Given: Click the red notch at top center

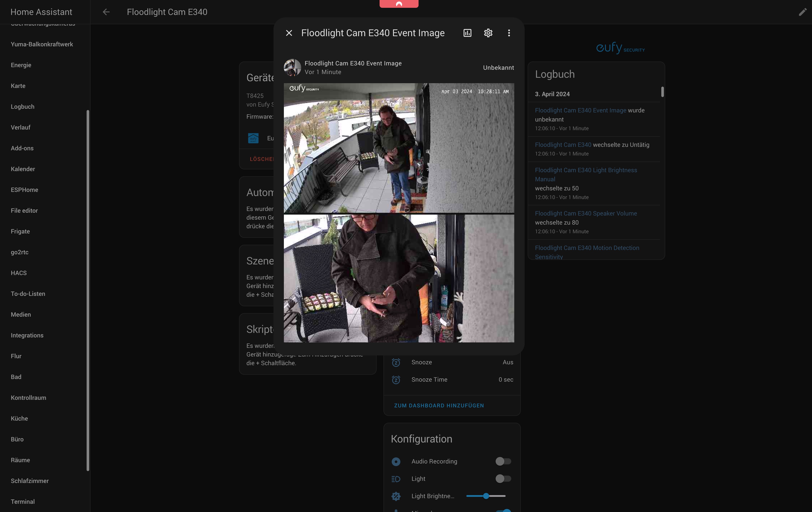Looking at the screenshot, I should 399,4.
